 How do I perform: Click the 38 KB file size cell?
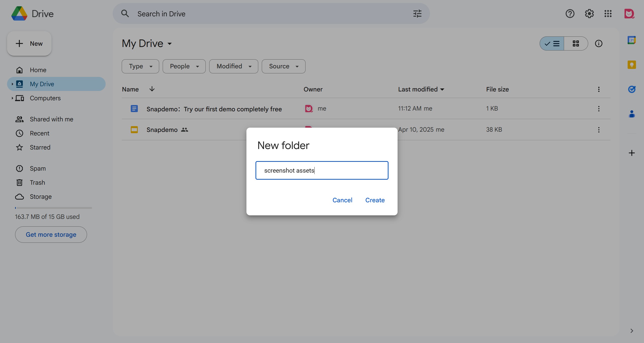coord(494,130)
